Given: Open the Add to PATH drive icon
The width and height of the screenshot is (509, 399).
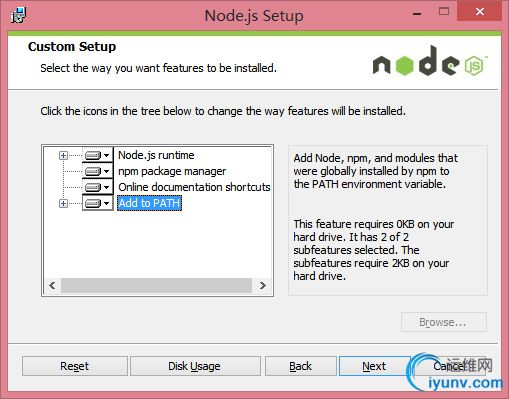Looking at the screenshot, I should pyautogui.click(x=98, y=203).
